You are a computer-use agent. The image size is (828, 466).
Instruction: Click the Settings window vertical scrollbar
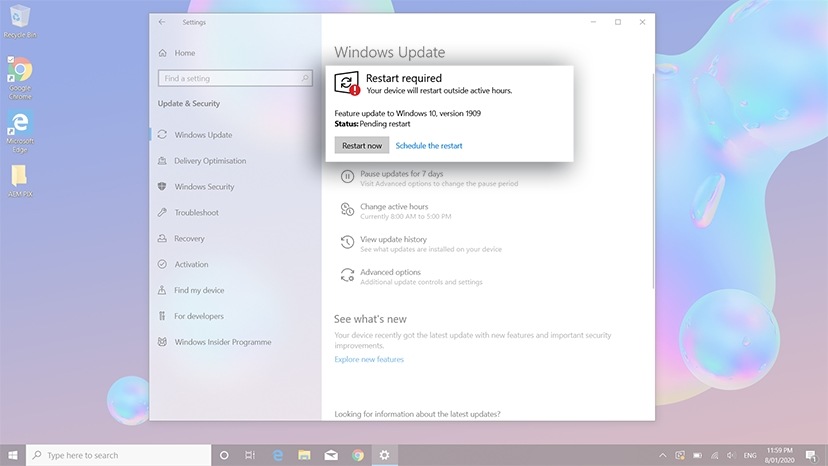pyautogui.click(x=653, y=181)
